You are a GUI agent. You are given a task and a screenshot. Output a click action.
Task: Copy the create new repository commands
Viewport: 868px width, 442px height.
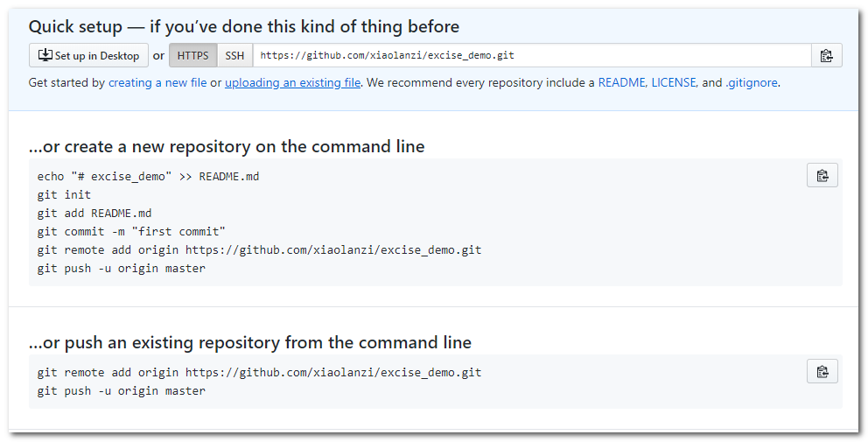tap(822, 176)
